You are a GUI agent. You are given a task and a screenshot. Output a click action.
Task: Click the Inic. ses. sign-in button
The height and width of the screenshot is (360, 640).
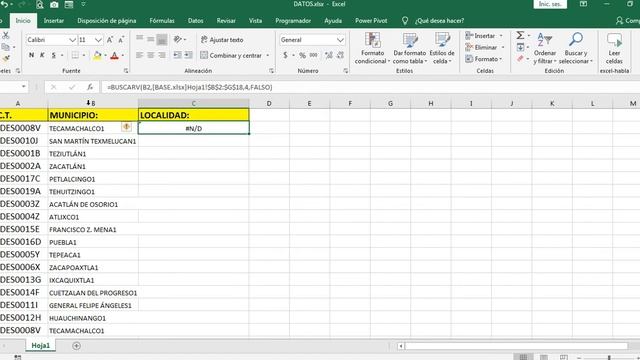click(x=550, y=4)
